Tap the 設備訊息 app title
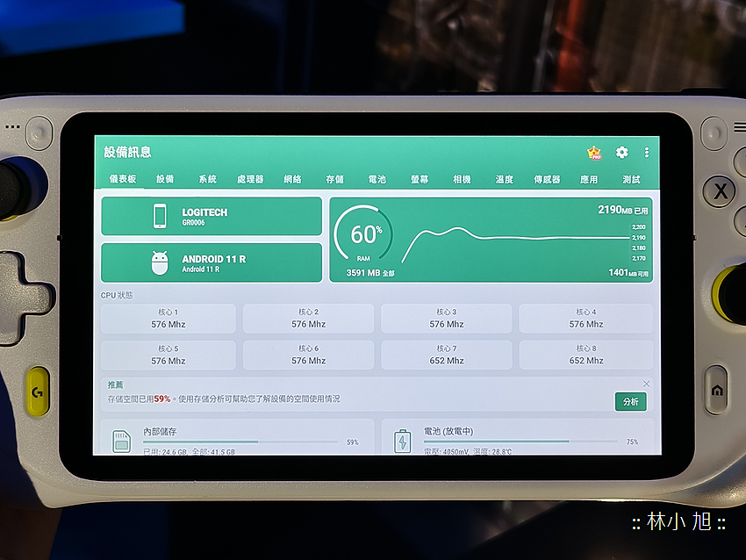 127,152
